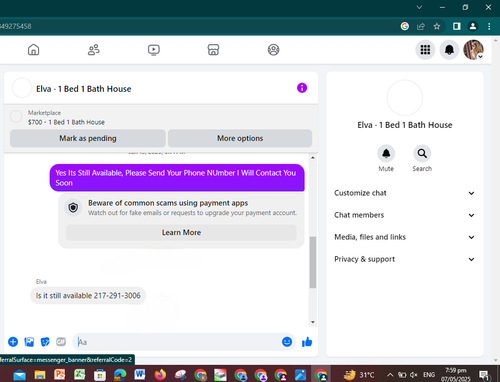Open the Facebook grid menu icon
Screen dimensions: 500x382
click(x=425, y=50)
